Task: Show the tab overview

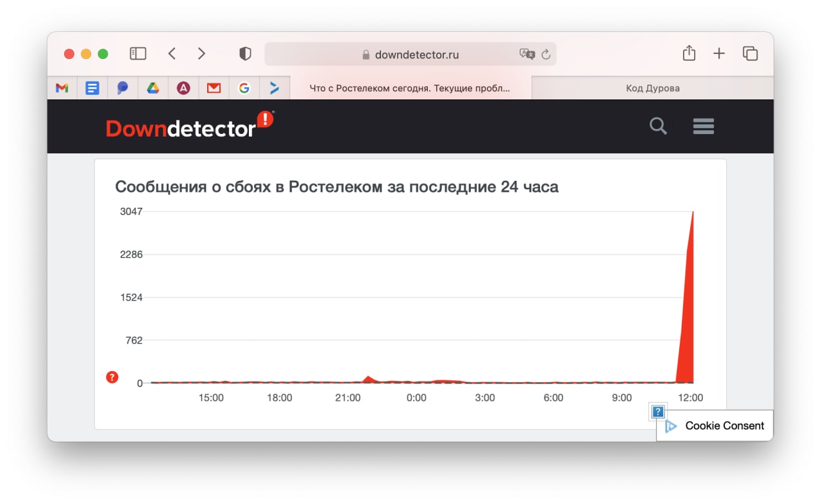Action: click(750, 54)
